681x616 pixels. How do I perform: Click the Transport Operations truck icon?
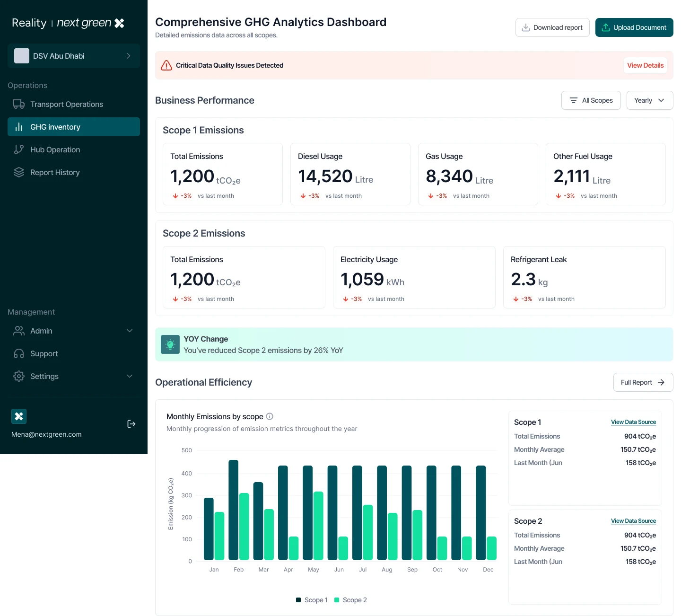[x=19, y=104]
